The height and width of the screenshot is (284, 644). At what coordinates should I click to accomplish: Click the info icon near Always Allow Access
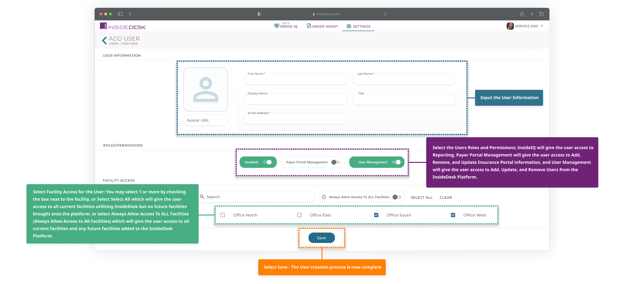[323, 197]
